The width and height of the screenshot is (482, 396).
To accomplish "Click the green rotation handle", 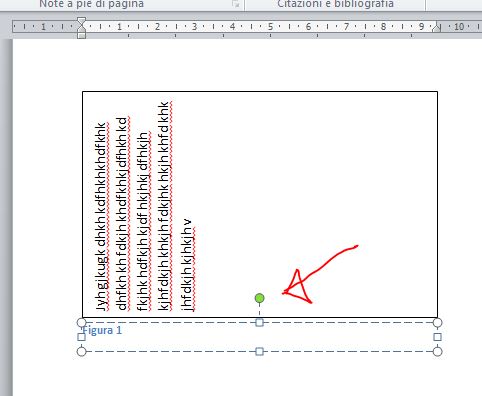I will [x=259, y=298].
